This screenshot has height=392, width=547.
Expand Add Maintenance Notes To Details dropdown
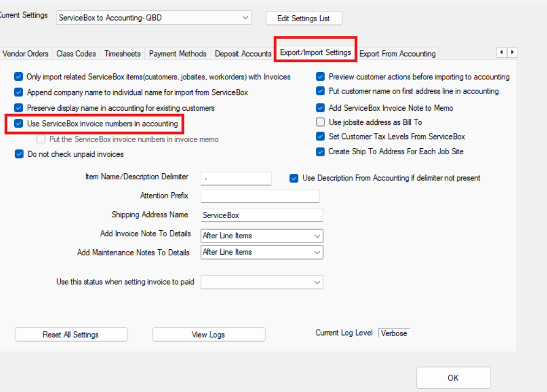[x=262, y=252]
